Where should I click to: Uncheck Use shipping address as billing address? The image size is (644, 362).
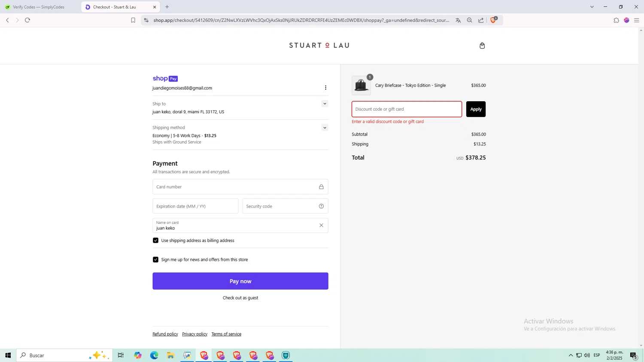155,240
